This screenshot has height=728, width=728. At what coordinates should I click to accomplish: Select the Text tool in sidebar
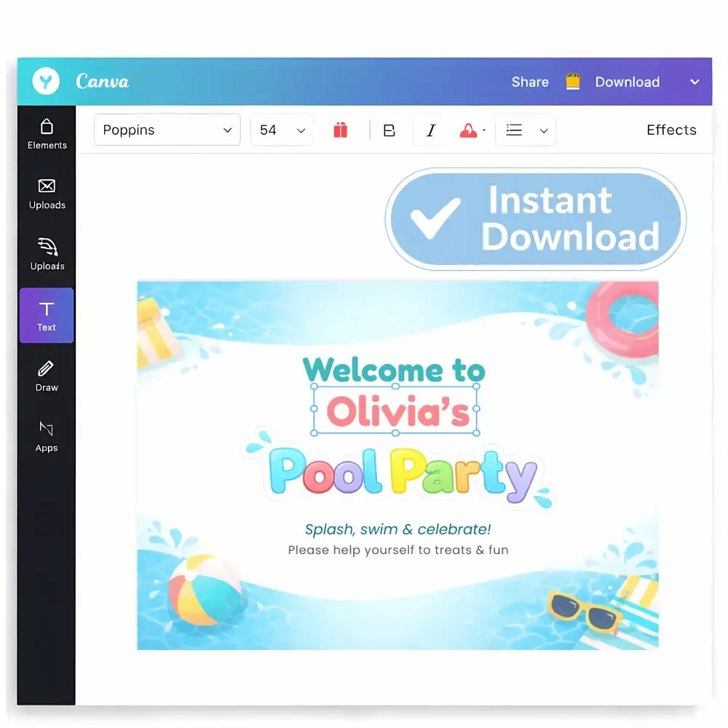pyautogui.click(x=47, y=315)
